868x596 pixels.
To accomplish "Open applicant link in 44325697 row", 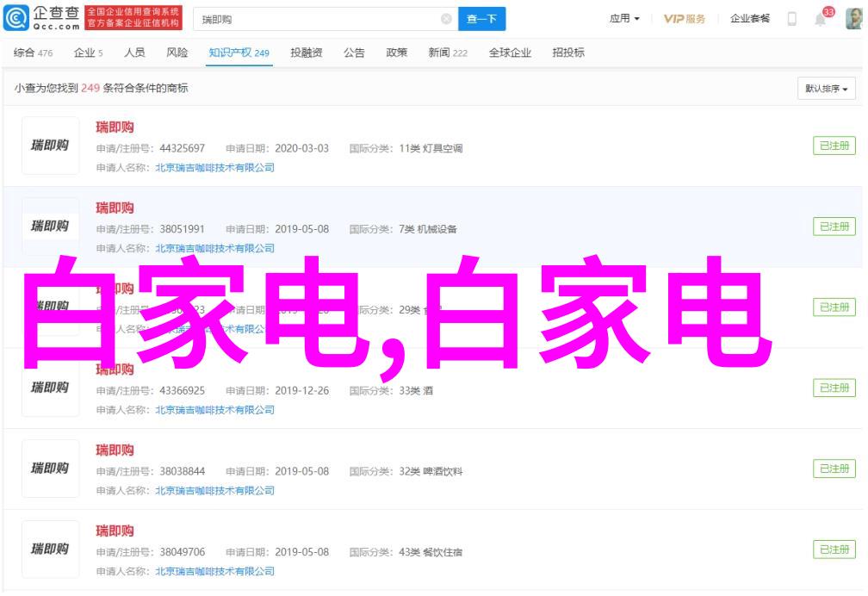I will [x=214, y=168].
